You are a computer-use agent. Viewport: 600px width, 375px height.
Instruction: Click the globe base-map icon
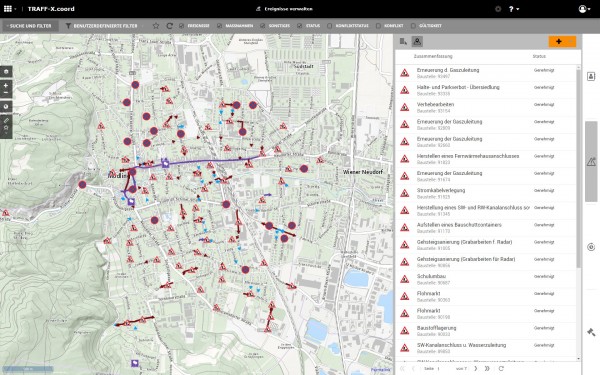(x=6, y=106)
